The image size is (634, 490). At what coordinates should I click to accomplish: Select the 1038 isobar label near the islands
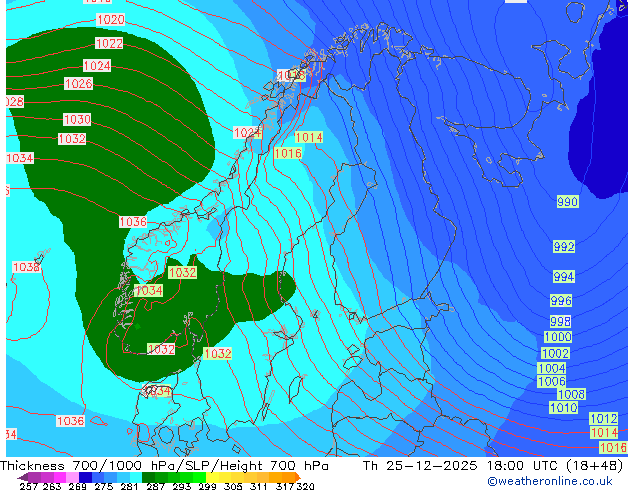pos(26,267)
